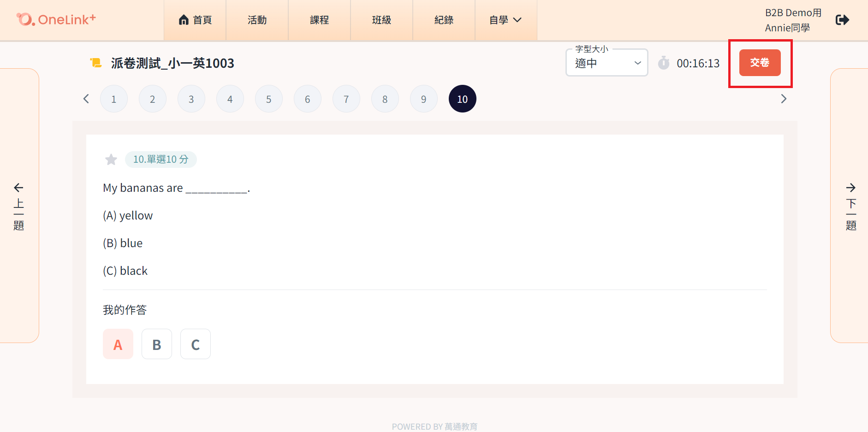Viewport: 868px width, 432px height.
Task: Jump to question 8
Action: (385, 99)
